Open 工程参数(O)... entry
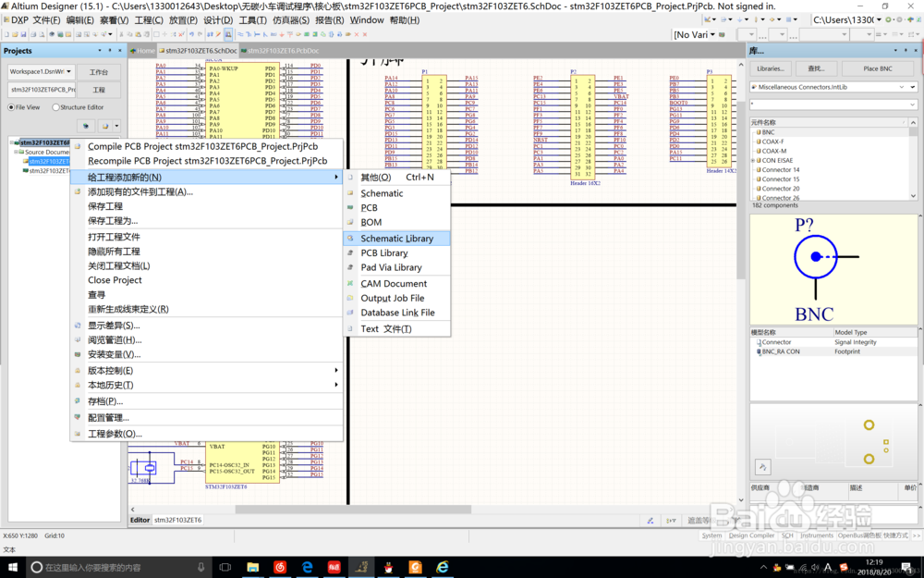This screenshot has width=924, height=578. click(206, 434)
